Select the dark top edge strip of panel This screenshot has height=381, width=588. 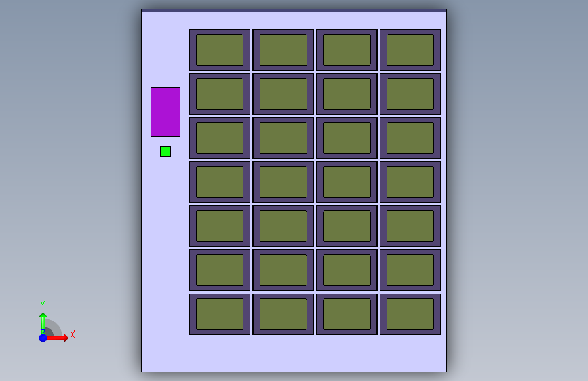294,11
